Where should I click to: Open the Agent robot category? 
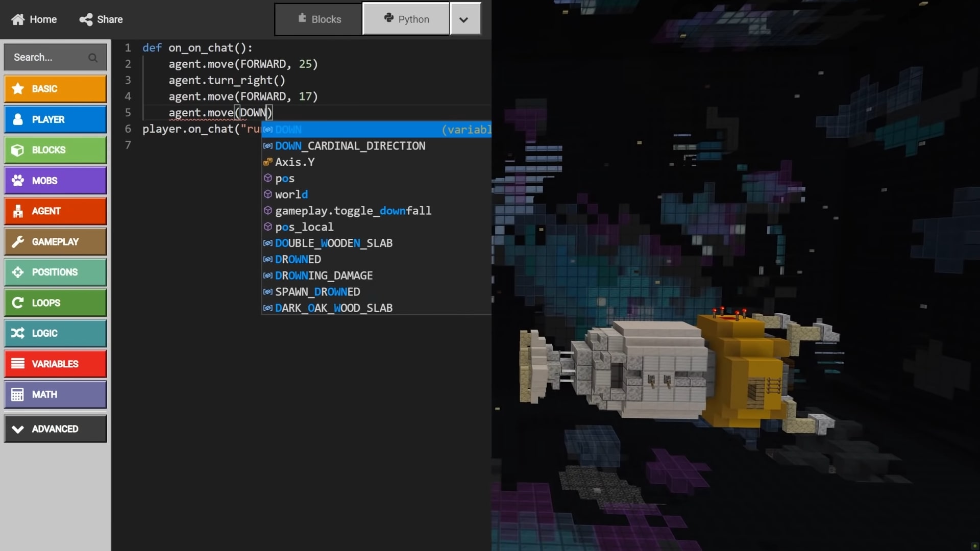pos(55,211)
